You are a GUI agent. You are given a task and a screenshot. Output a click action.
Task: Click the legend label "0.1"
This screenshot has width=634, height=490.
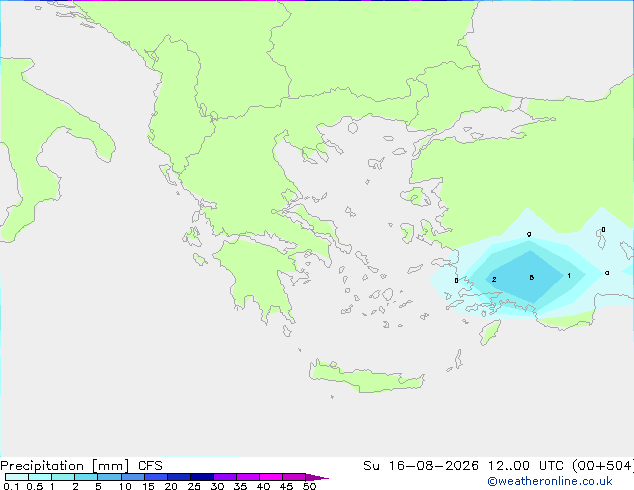[x=11, y=486]
